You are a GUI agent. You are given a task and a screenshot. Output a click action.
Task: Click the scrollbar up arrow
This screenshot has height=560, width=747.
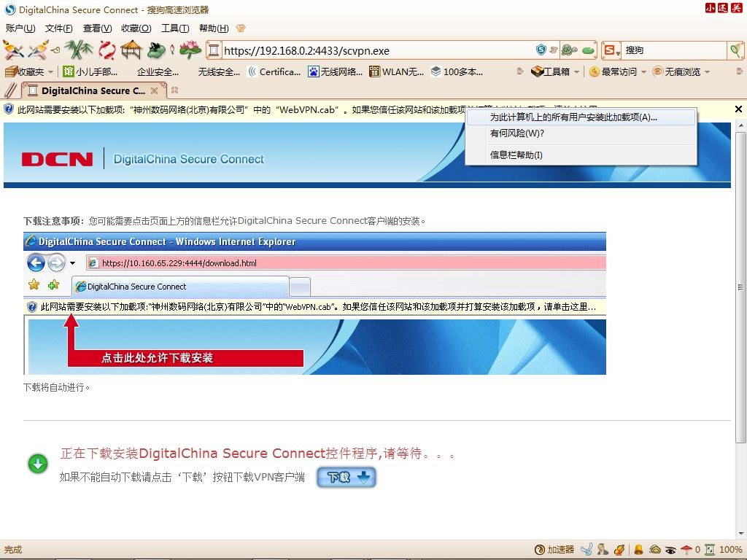(x=741, y=125)
